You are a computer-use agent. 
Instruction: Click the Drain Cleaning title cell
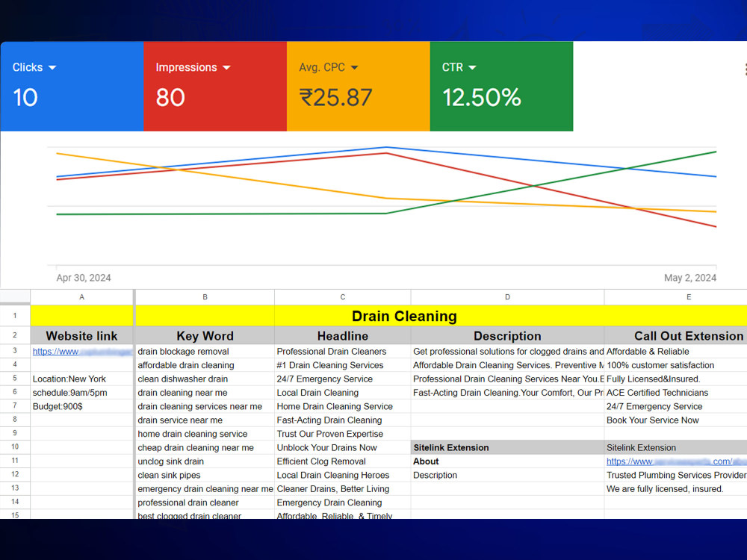coord(404,316)
